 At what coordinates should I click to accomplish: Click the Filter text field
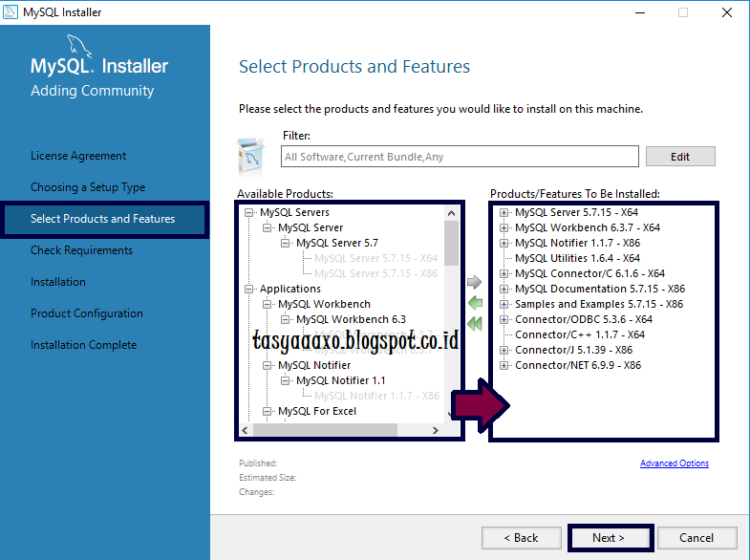pos(460,157)
